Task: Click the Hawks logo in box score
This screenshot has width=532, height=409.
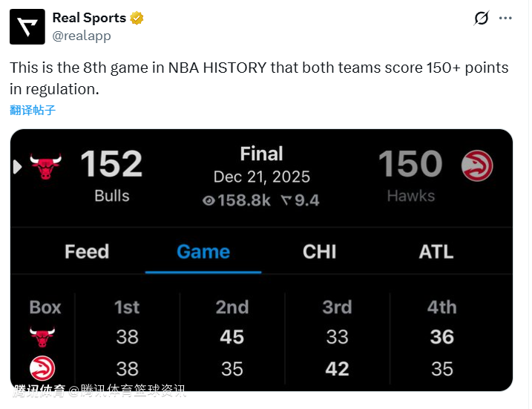Action: pyautogui.click(x=43, y=368)
